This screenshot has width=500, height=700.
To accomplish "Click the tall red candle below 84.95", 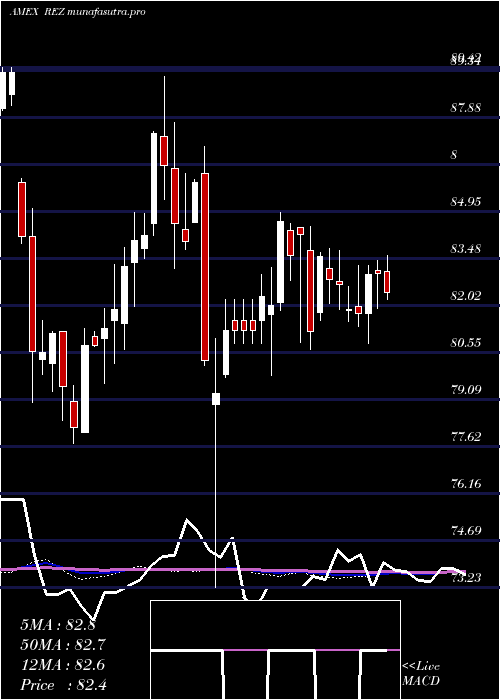I will click(205, 267).
